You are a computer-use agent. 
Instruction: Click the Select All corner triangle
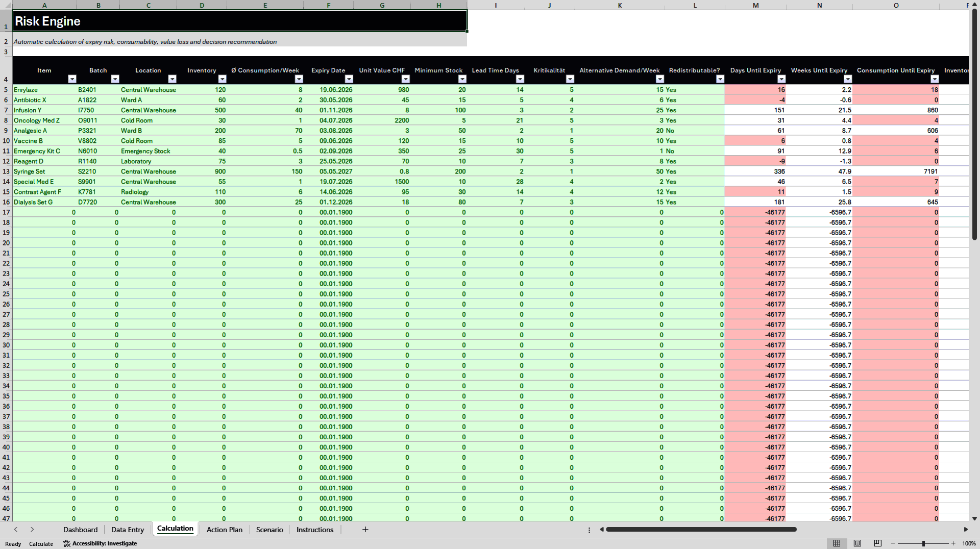pos(6,5)
